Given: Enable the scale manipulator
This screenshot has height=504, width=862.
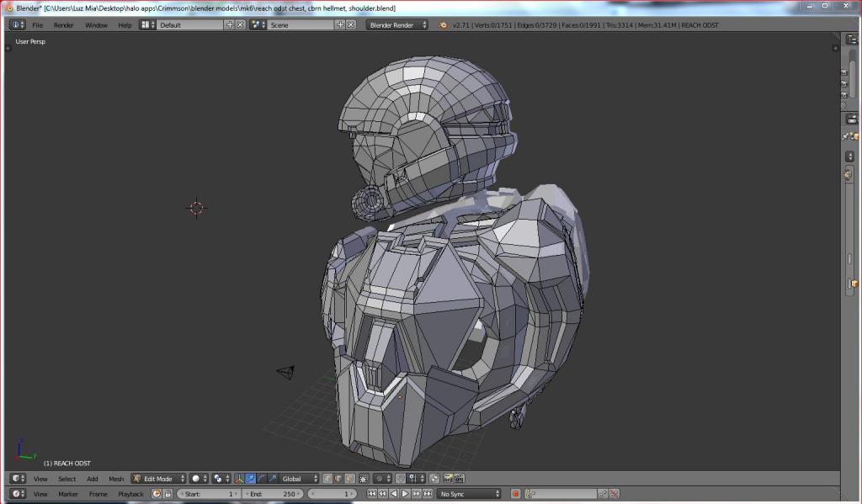Looking at the screenshot, I should coord(272,479).
